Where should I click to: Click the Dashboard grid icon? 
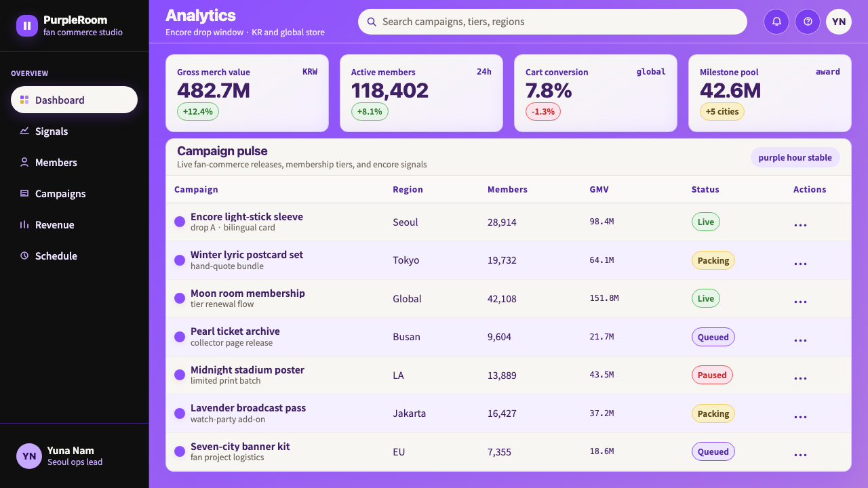point(24,100)
